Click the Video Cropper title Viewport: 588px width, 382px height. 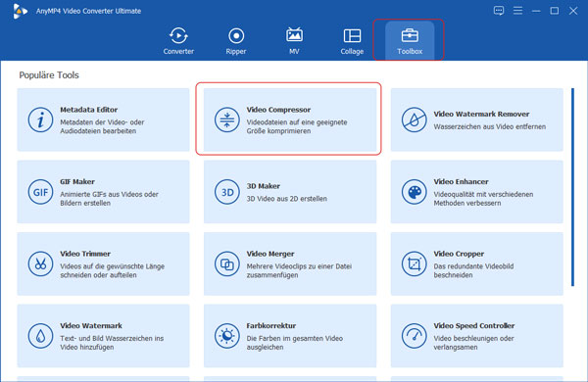(459, 254)
